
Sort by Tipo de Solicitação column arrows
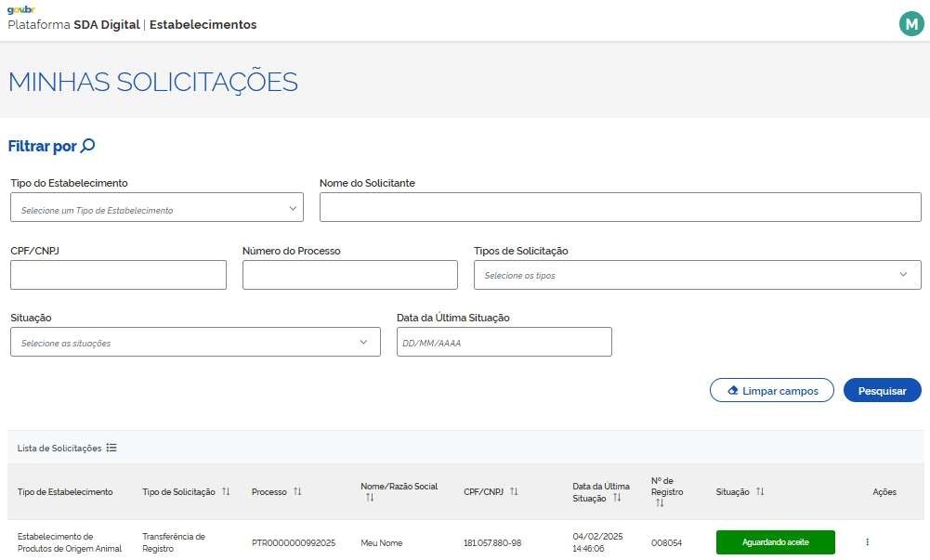[226, 491]
